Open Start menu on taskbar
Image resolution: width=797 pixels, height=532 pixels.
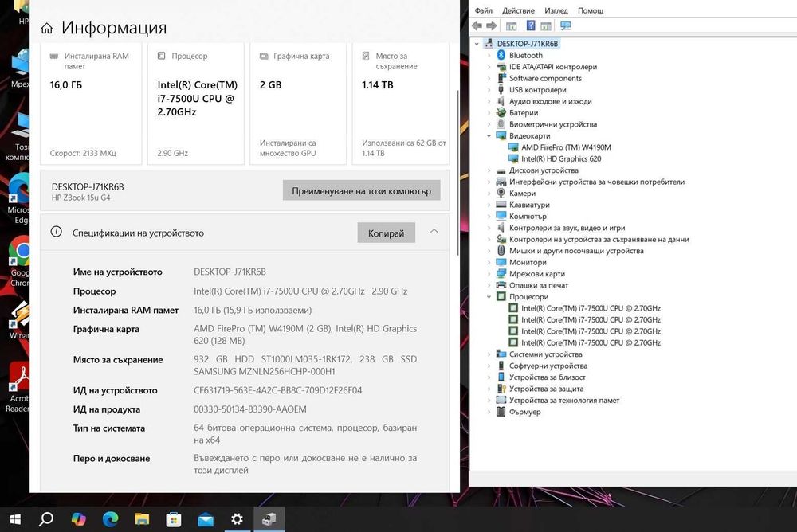[15, 518]
